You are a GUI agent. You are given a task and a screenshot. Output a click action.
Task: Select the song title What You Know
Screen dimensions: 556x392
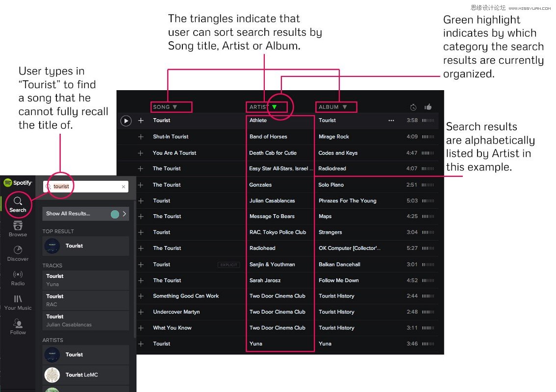[172, 328]
